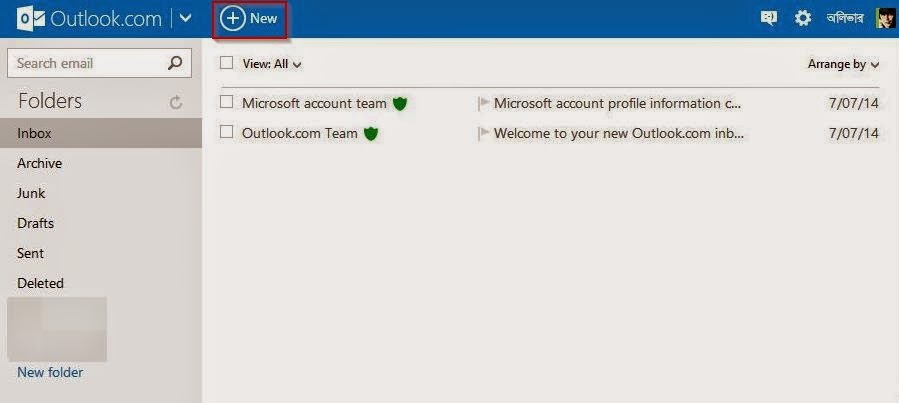Image resolution: width=899 pixels, height=403 pixels.
Task: Compose a message with the New button
Action: pyautogui.click(x=249, y=19)
